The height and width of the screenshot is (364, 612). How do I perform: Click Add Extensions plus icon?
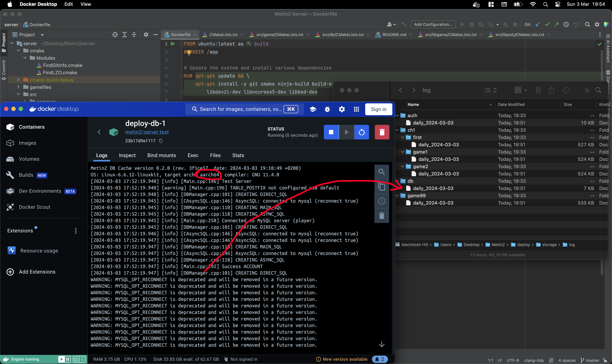pyautogui.click(x=10, y=272)
